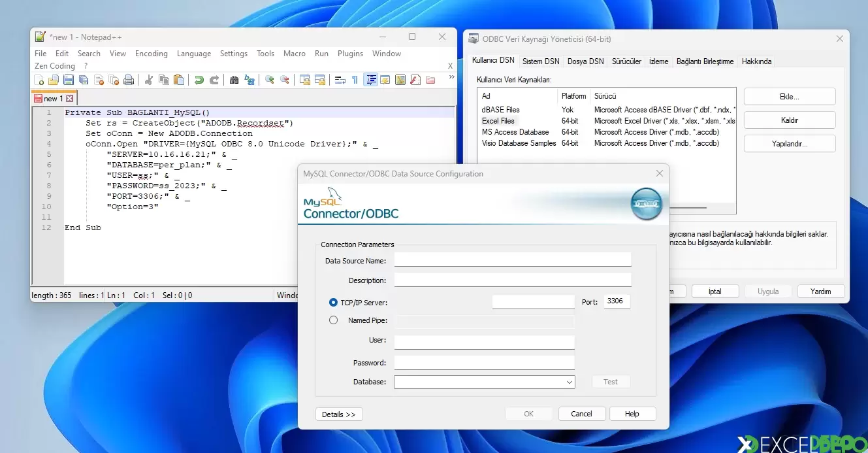The image size is (868, 453).
Task: Click the user-defined language toolbar icon
Action: [x=385, y=80]
